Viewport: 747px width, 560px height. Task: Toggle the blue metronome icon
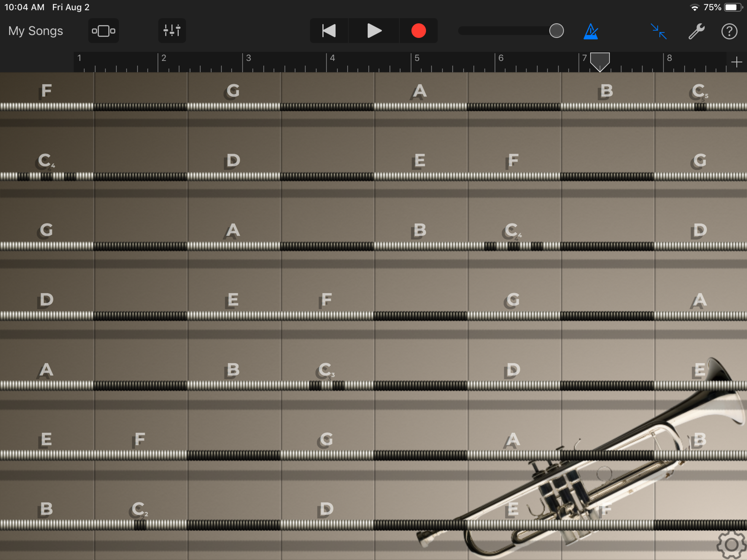click(x=591, y=31)
